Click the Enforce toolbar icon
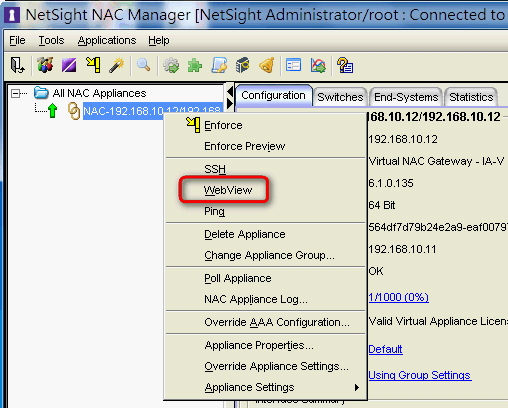This screenshot has height=408, width=508. coord(93,65)
